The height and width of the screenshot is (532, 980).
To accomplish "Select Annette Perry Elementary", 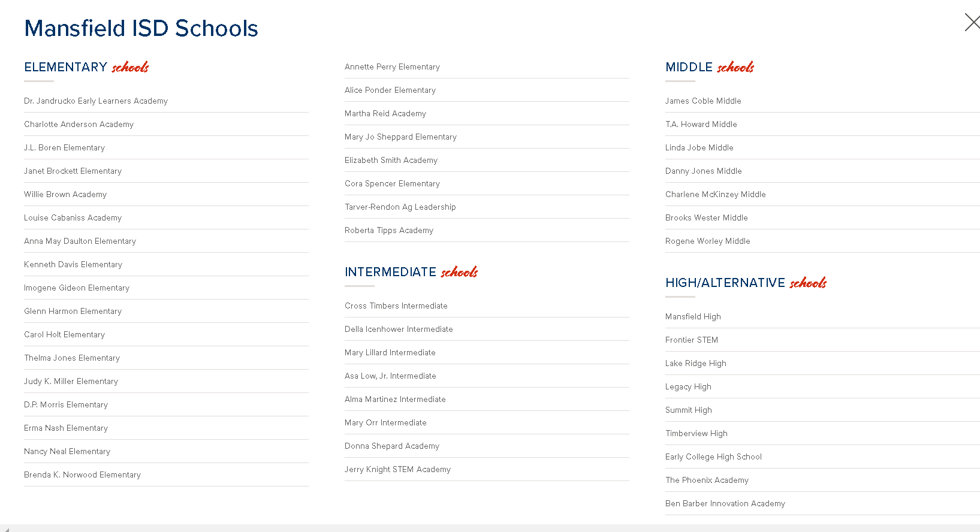I will click(x=392, y=67).
